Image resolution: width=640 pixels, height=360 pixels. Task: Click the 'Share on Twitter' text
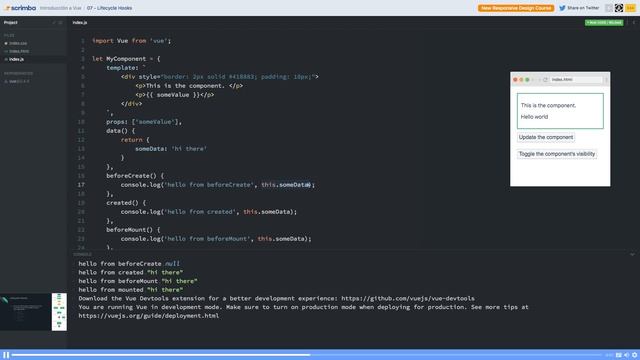(583, 8)
